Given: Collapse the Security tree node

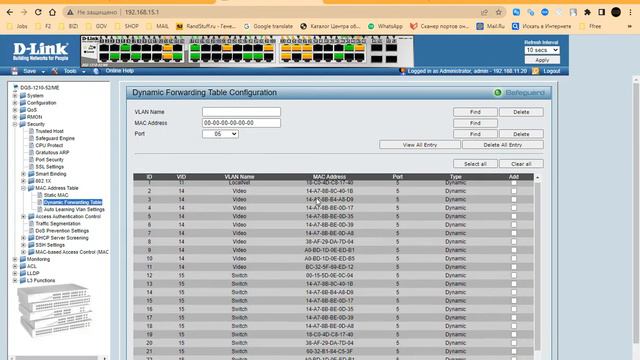Looking at the screenshot, I should tap(15, 124).
